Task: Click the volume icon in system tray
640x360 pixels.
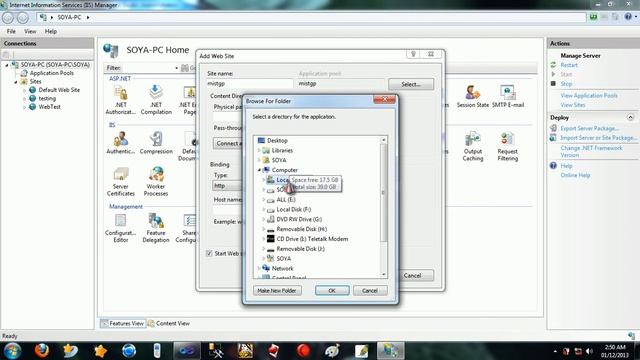Action: coord(589,351)
